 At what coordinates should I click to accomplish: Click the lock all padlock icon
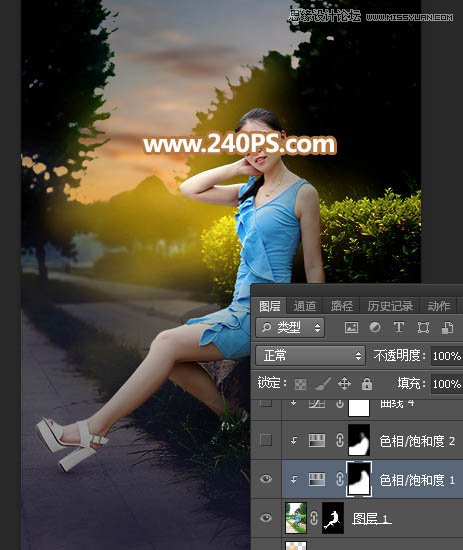click(367, 384)
